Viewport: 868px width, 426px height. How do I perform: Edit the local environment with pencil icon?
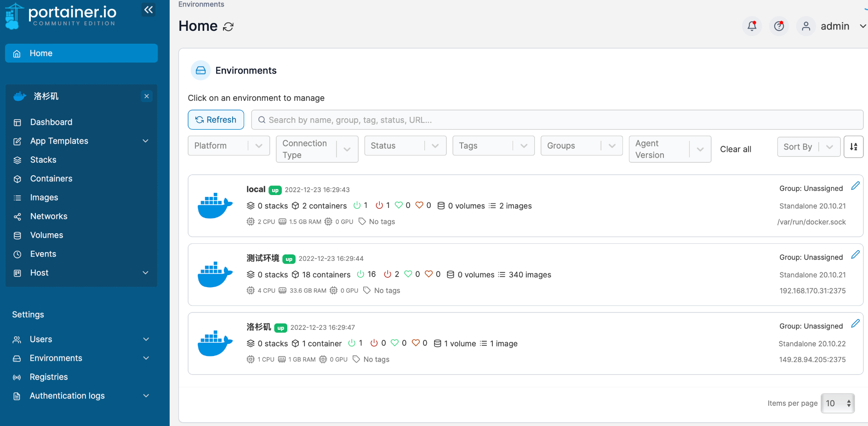tap(855, 186)
